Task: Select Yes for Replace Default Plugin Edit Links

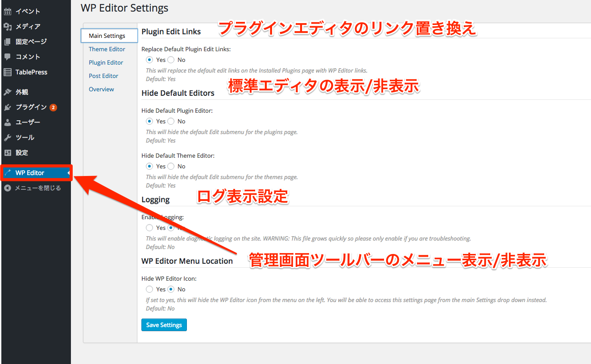Action: (149, 60)
